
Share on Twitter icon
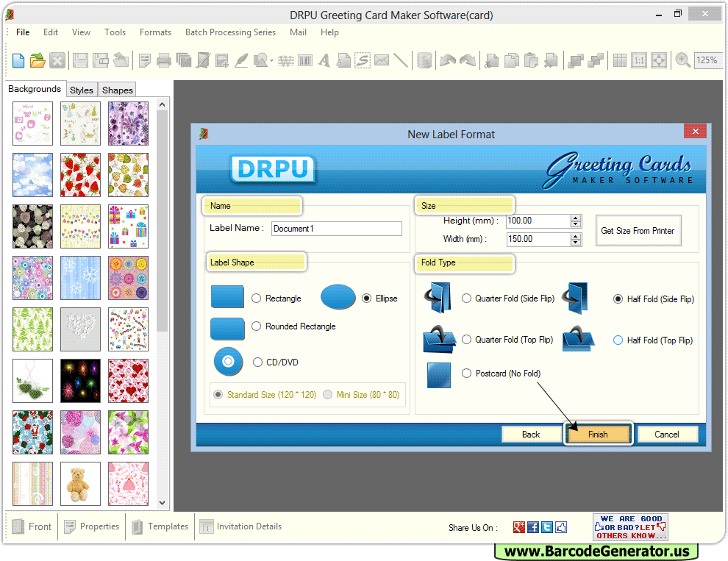tap(547, 527)
